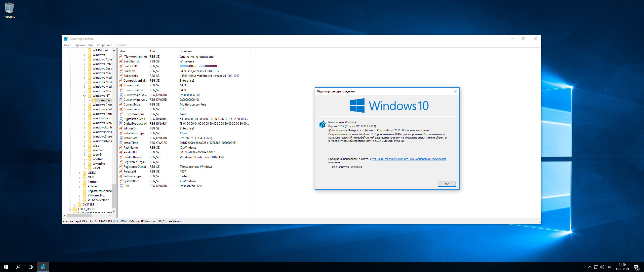The image size is (644, 272).
Task: Expand the SYSTEM tree node
Action: [75, 205]
